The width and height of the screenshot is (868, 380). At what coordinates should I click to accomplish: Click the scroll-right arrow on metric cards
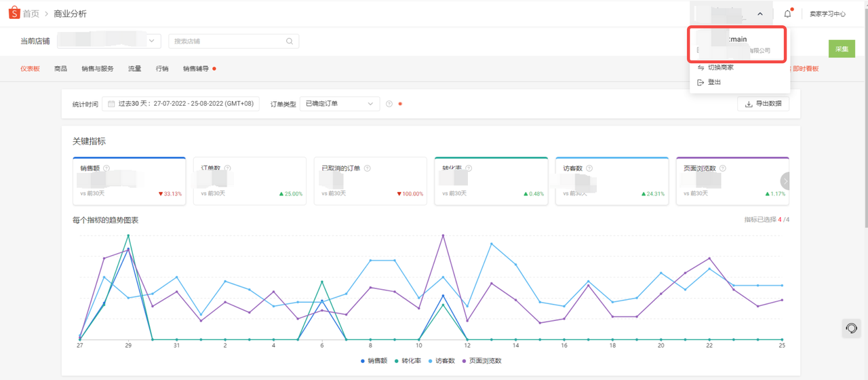click(785, 181)
